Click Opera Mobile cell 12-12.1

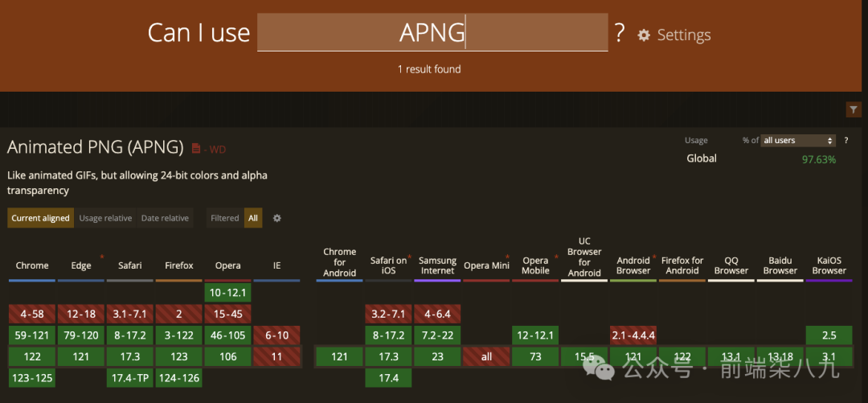tap(535, 335)
